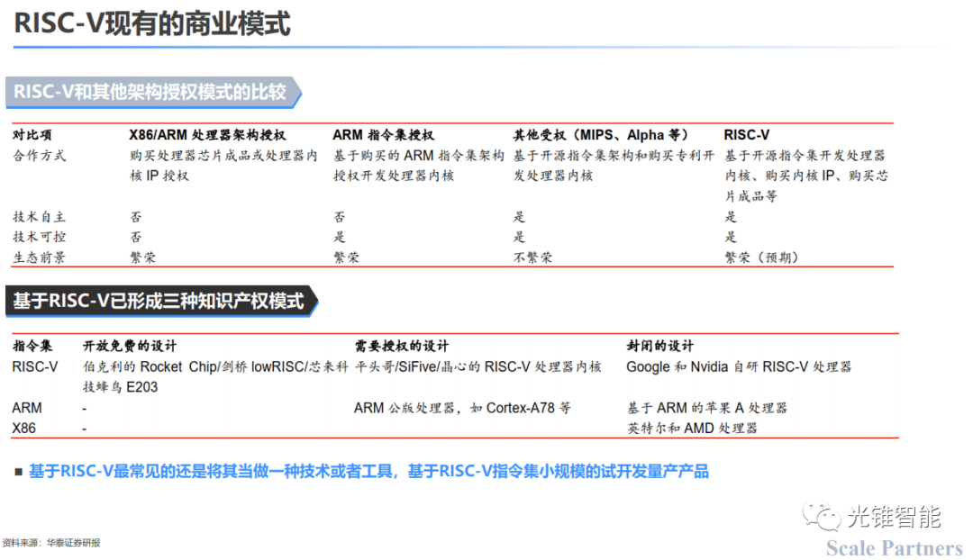Click the 繁荣（预期）cell
Image resolution: width=973 pixels, height=560 pixels.
(x=762, y=257)
